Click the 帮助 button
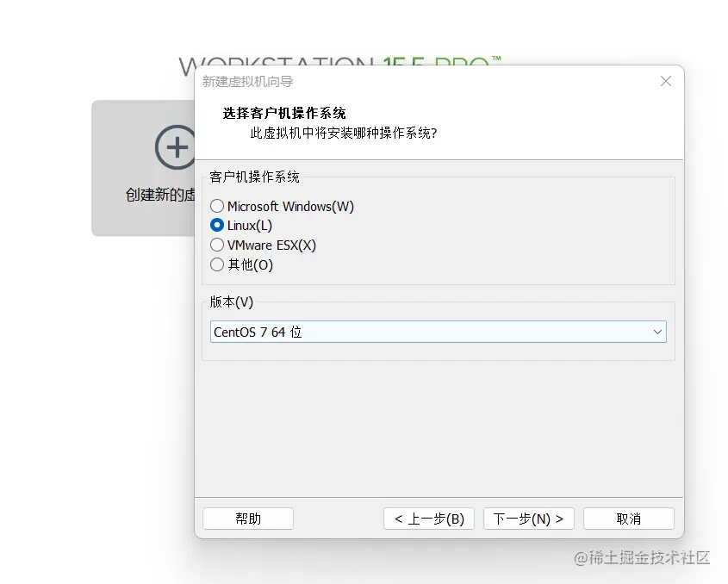This screenshot has width=728, height=584. (248, 519)
